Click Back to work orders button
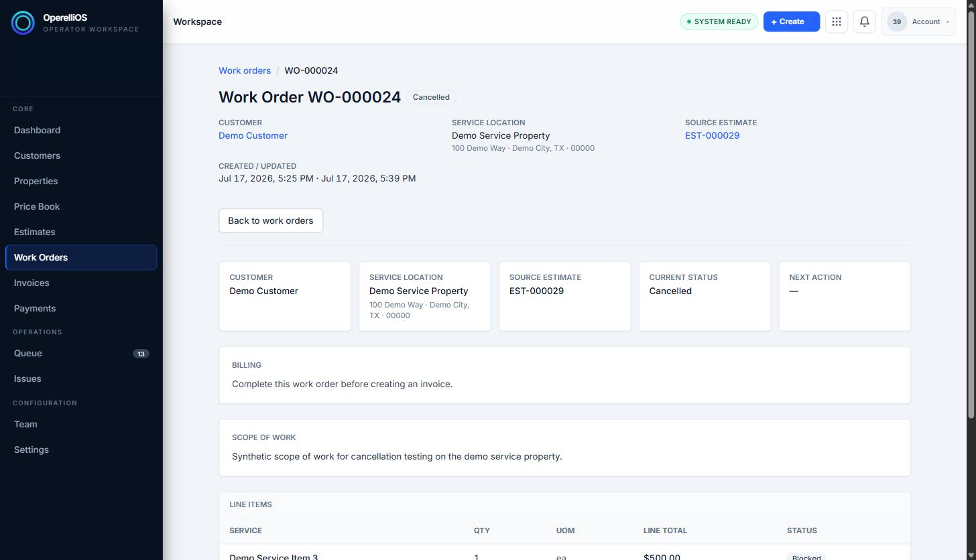This screenshot has width=976, height=560. (x=271, y=220)
